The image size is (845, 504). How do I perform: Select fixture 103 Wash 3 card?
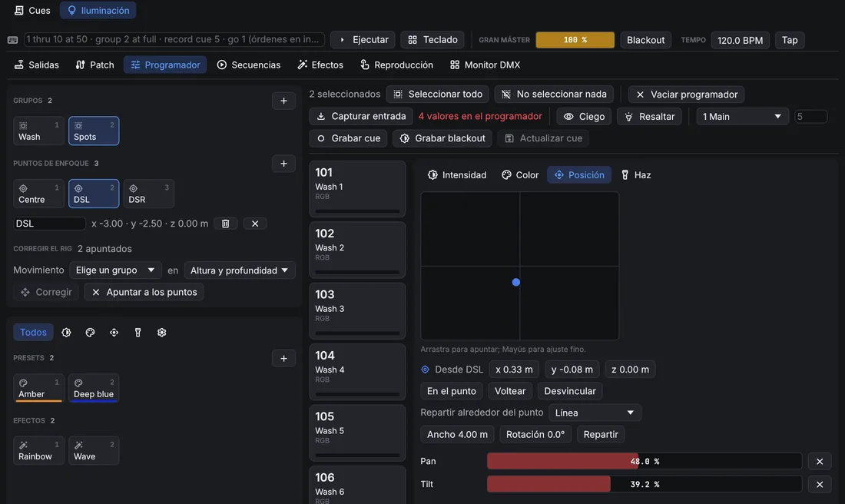(x=357, y=310)
